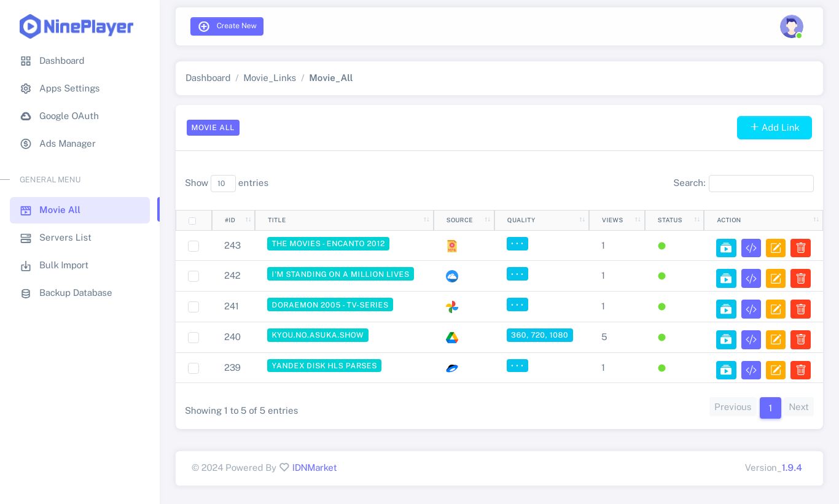Focus the Search input field
The height and width of the screenshot is (504, 839).
coord(761,184)
